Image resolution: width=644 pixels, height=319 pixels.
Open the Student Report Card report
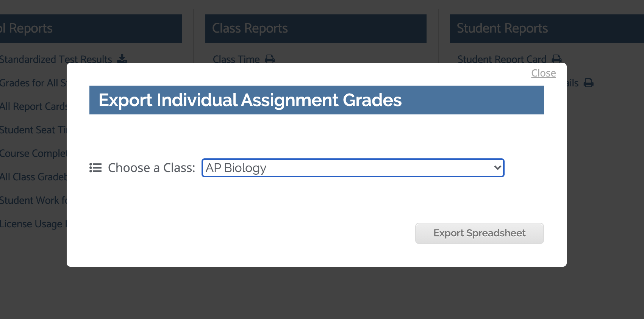(x=502, y=59)
